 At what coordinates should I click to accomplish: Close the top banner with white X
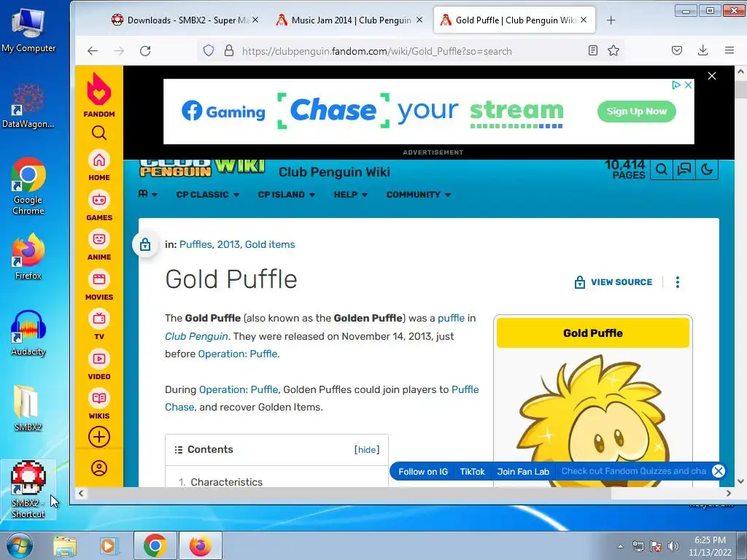(712, 76)
